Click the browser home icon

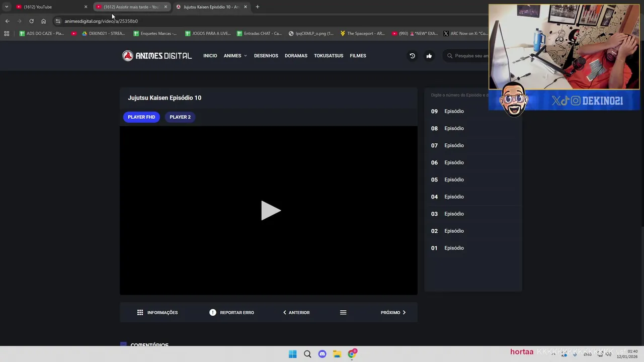click(43, 21)
